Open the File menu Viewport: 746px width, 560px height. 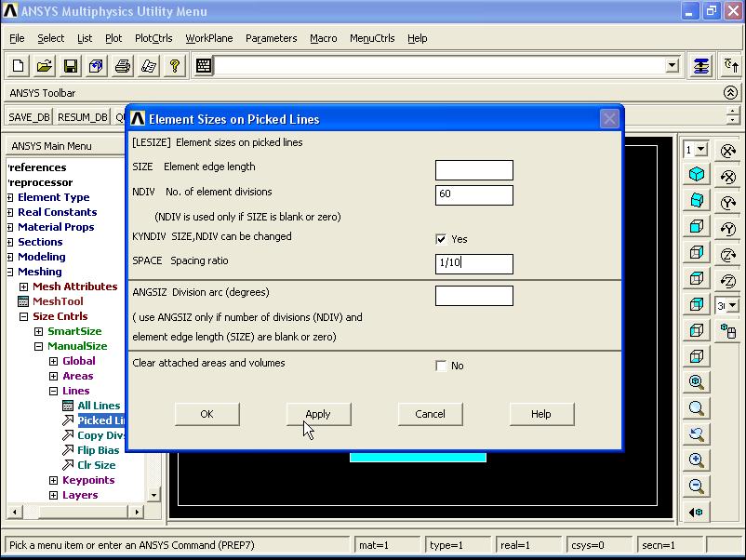pyautogui.click(x=17, y=38)
